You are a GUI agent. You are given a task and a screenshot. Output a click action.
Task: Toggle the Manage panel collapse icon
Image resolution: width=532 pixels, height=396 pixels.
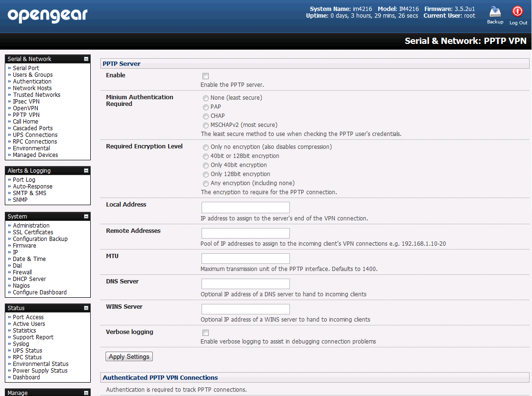tap(86, 393)
